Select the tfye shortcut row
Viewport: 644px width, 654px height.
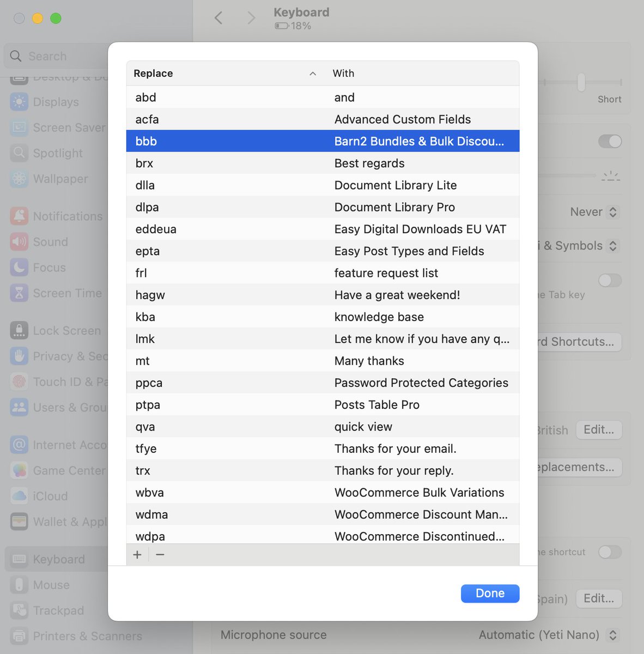pos(323,449)
